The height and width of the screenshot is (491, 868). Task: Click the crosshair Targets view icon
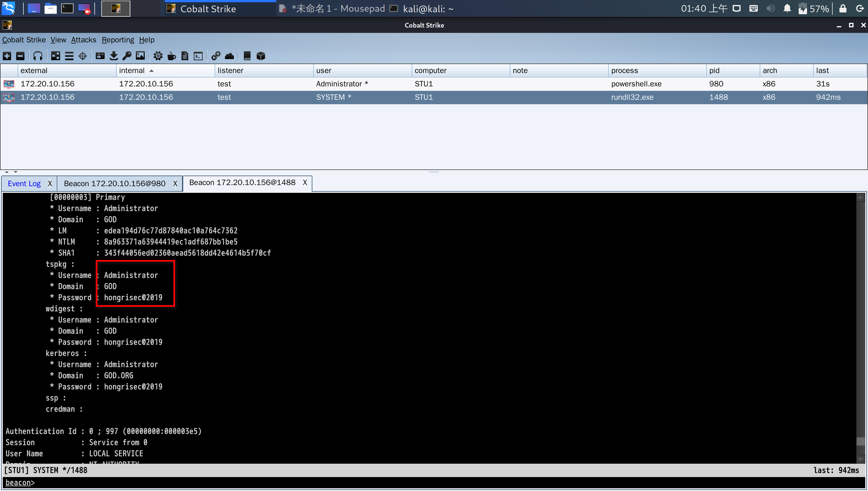tap(83, 56)
